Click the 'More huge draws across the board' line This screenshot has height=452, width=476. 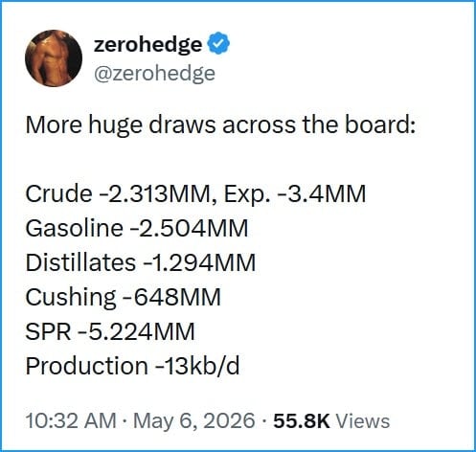point(221,124)
